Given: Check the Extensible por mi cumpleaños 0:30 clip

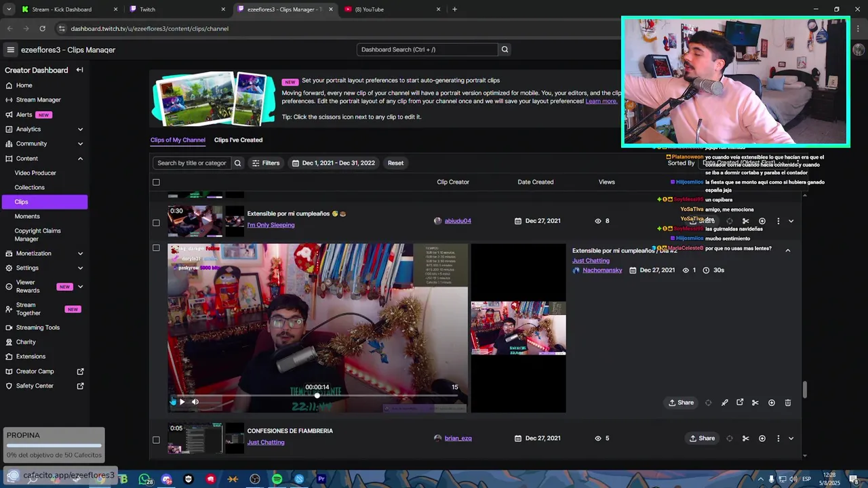Looking at the screenshot, I should (x=156, y=223).
